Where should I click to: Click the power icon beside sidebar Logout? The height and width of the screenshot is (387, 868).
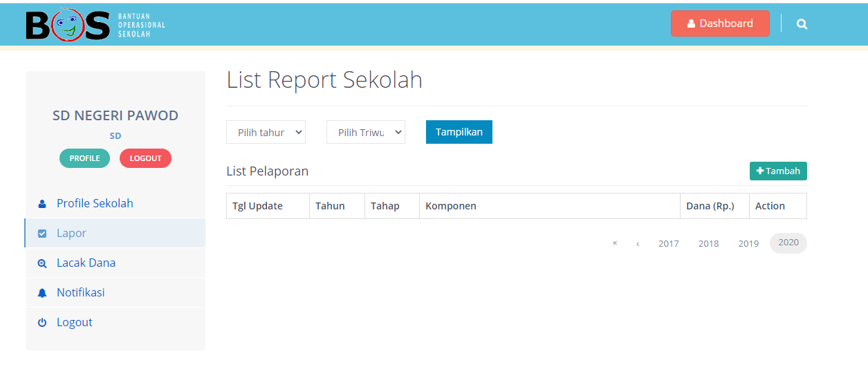42,323
